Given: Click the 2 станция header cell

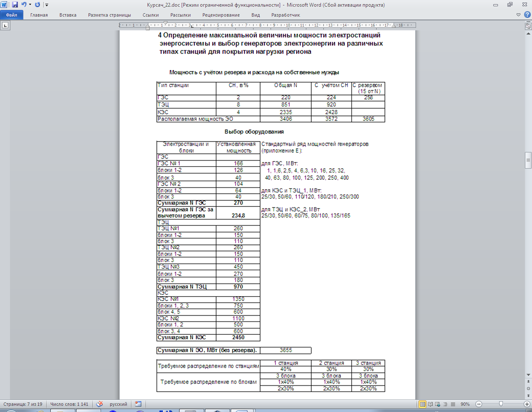Looking at the screenshot, I should pos(331,363).
